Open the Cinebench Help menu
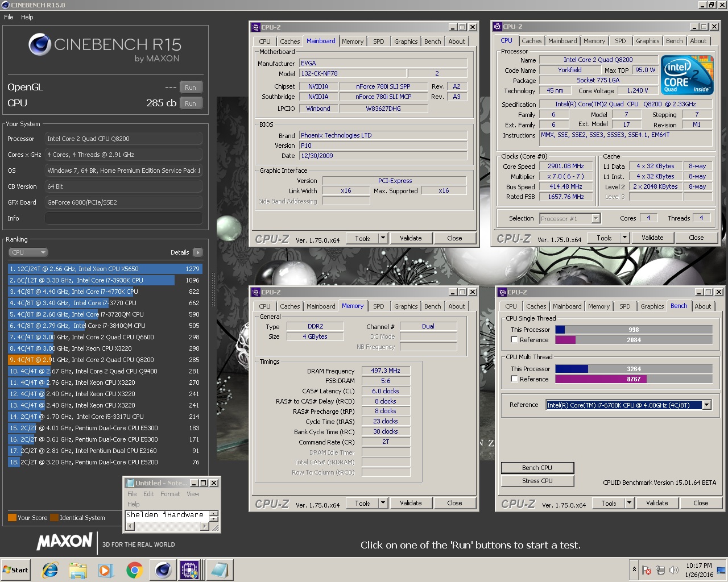Screen dimensions: 728x582 (x=27, y=17)
